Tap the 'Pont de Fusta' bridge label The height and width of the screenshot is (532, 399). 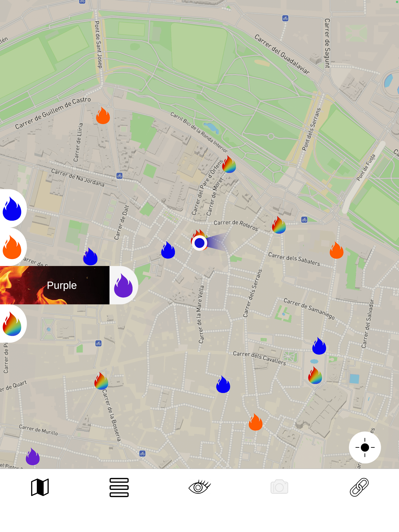point(366,167)
